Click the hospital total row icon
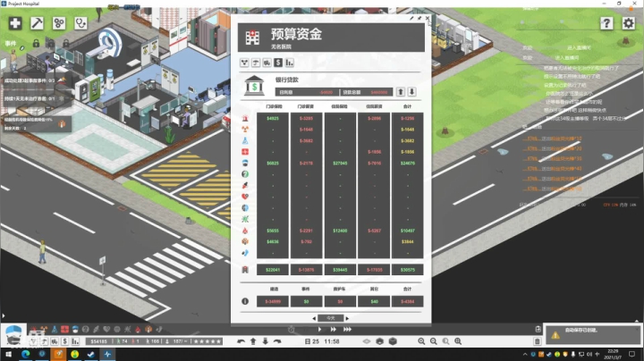 click(x=245, y=270)
